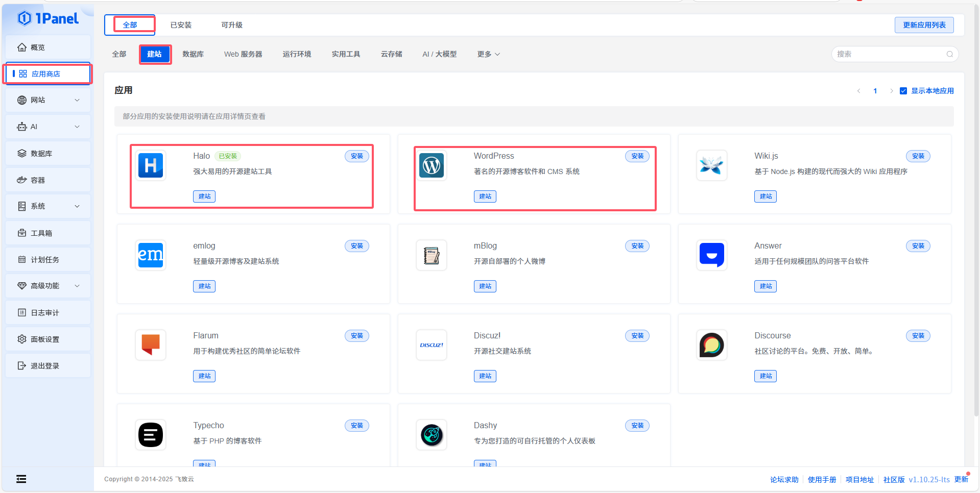
Task: Click 安装 button for WordPress
Action: tap(637, 156)
